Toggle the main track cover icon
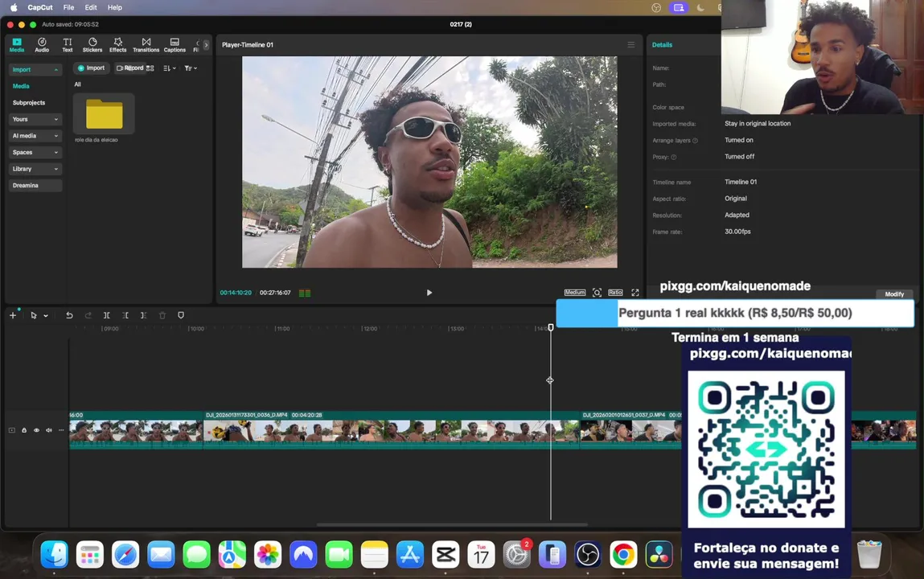The image size is (924, 579). tap(12, 430)
